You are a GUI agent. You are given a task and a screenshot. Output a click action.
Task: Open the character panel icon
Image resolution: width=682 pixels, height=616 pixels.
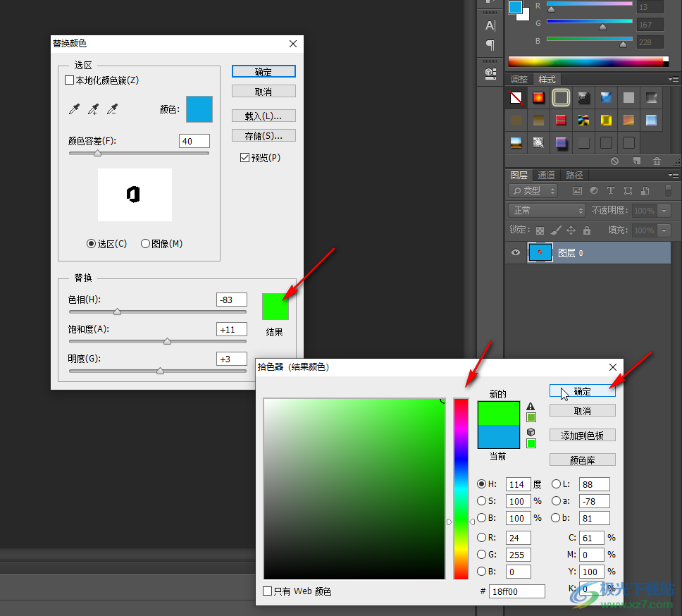tap(490, 25)
